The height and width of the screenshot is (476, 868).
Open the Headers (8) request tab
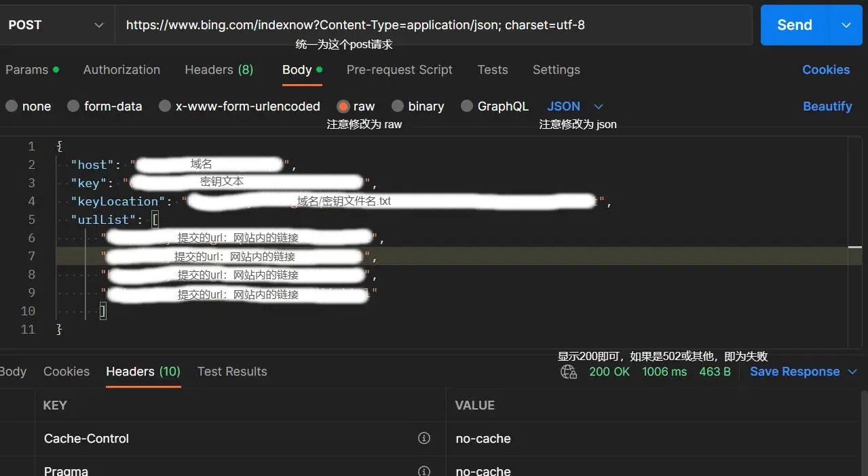pos(219,70)
